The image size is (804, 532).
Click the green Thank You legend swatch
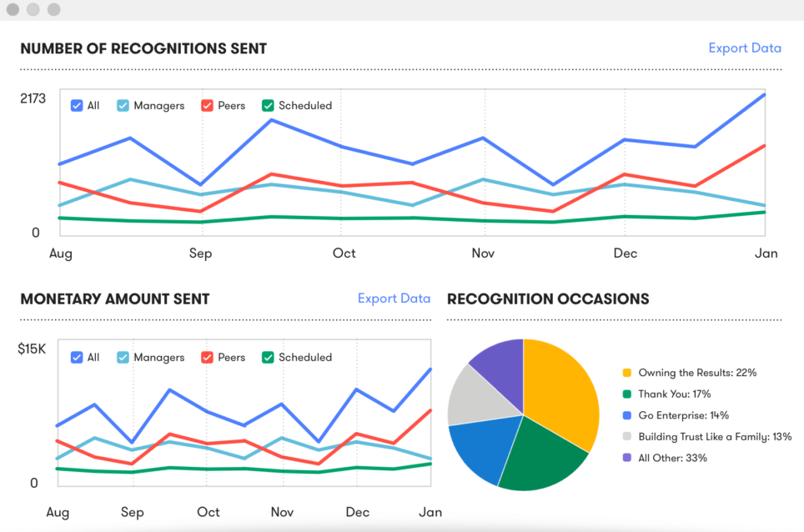(626, 394)
